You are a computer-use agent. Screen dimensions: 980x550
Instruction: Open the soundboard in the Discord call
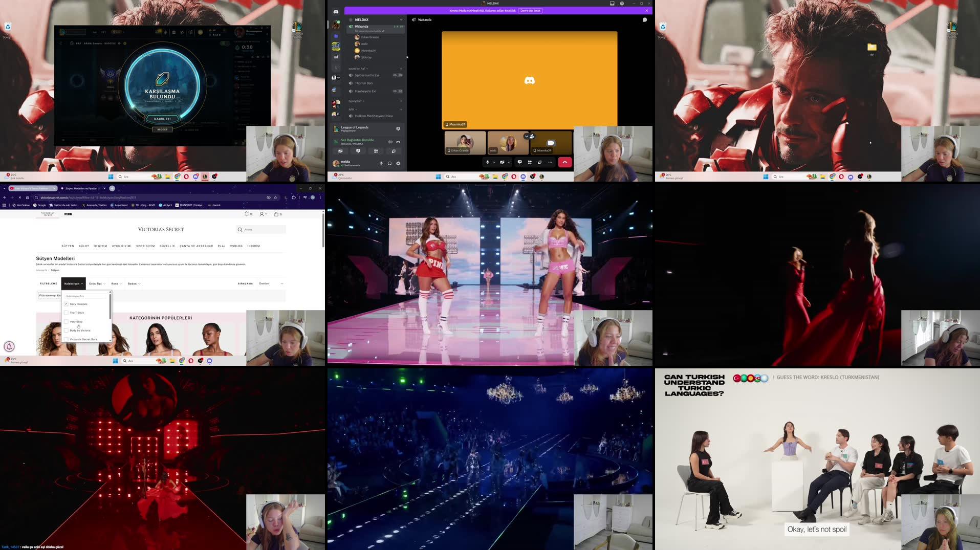tap(540, 162)
